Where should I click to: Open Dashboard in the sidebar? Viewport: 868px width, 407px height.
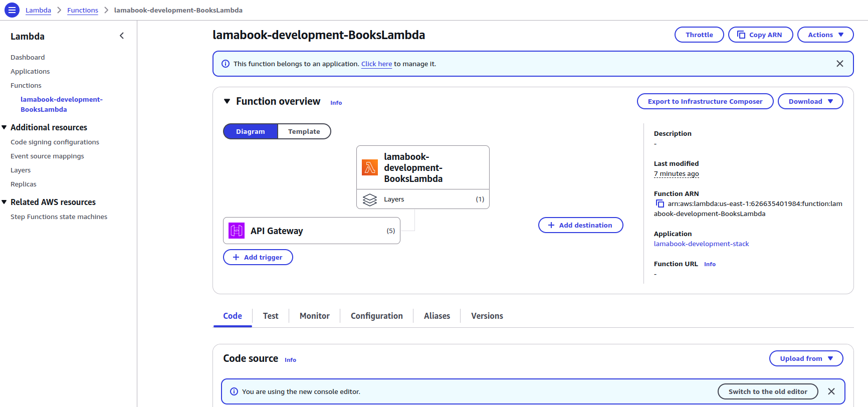click(28, 57)
